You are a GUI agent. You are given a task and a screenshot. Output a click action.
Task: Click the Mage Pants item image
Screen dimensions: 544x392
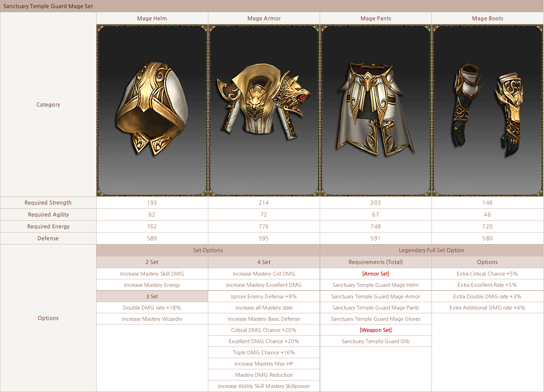(x=376, y=110)
